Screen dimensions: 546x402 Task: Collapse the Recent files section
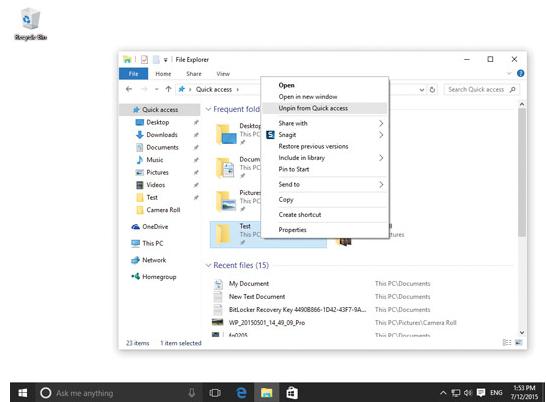[208, 265]
